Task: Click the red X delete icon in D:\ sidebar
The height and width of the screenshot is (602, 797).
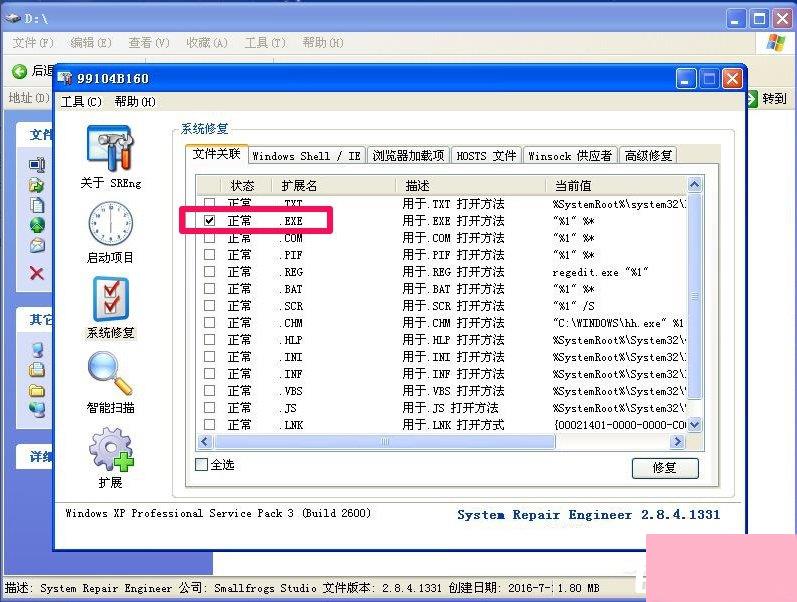Action: [37, 274]
